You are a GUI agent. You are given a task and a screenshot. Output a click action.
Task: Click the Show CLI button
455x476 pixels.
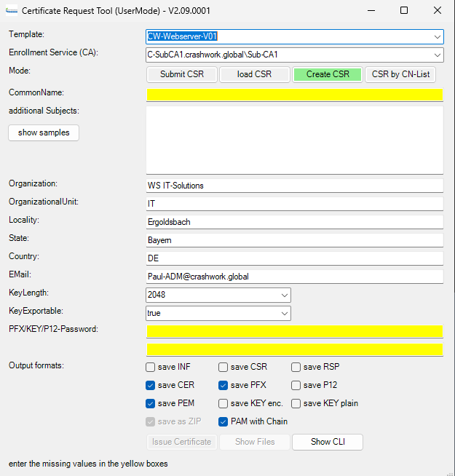[x=328, y=442]
